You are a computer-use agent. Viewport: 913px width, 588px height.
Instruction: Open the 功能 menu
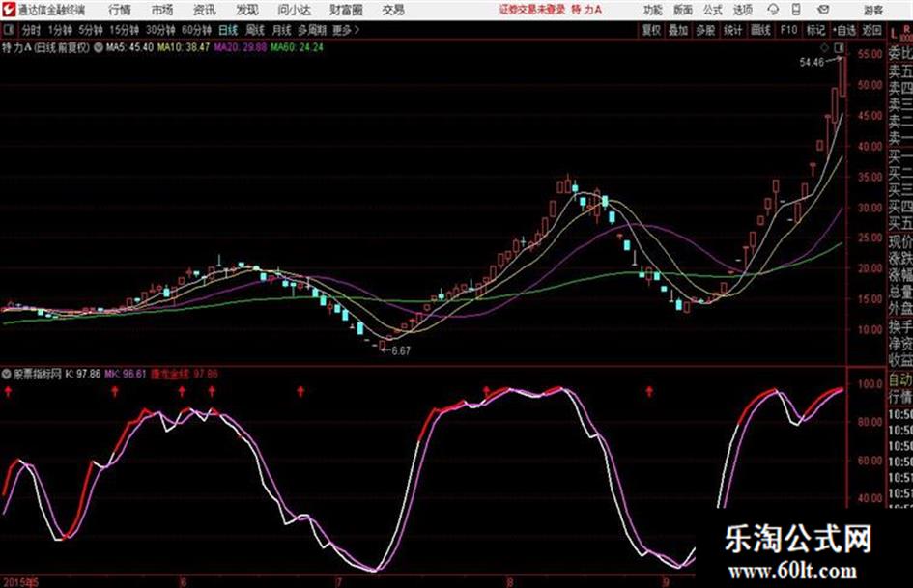[653, 10]
